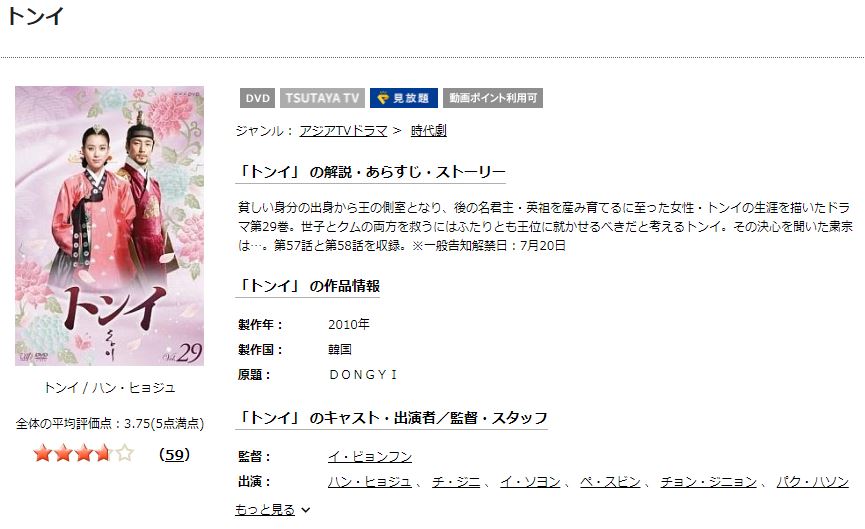Click the 見放題 crown badge

tap(404, 98)
